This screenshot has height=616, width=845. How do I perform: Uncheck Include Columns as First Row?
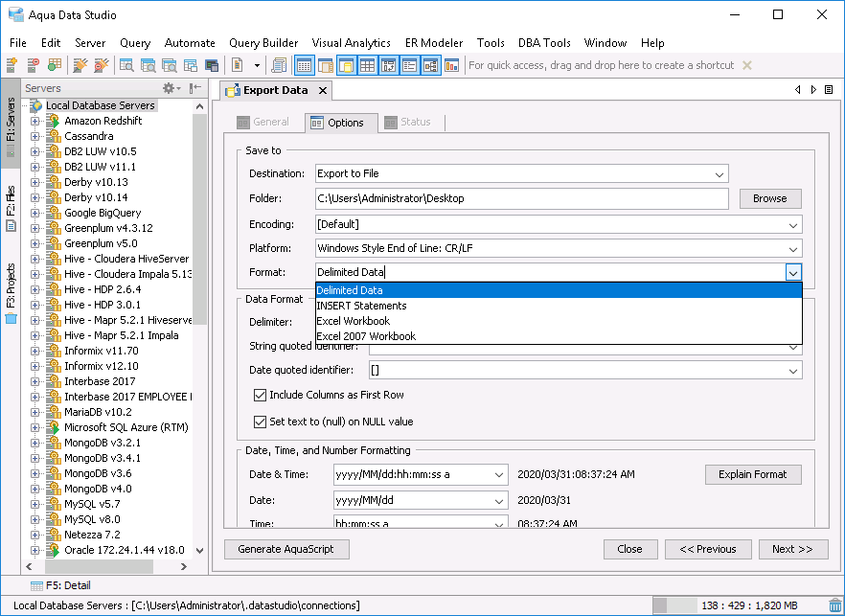tap(260, 395)
